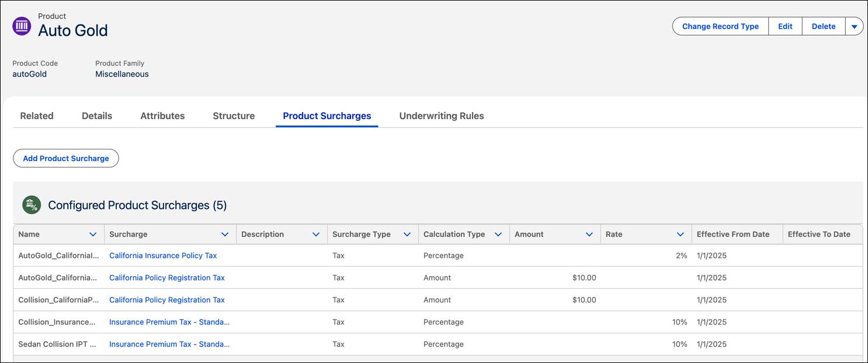The height and width of the screenshot is (363, 868).
Task: Click the Auto Gold product title
Action: click(x=73, y=30)
